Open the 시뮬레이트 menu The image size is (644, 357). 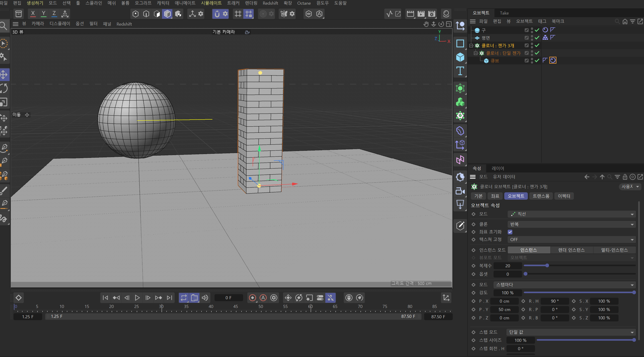click(x=211, y=3)
